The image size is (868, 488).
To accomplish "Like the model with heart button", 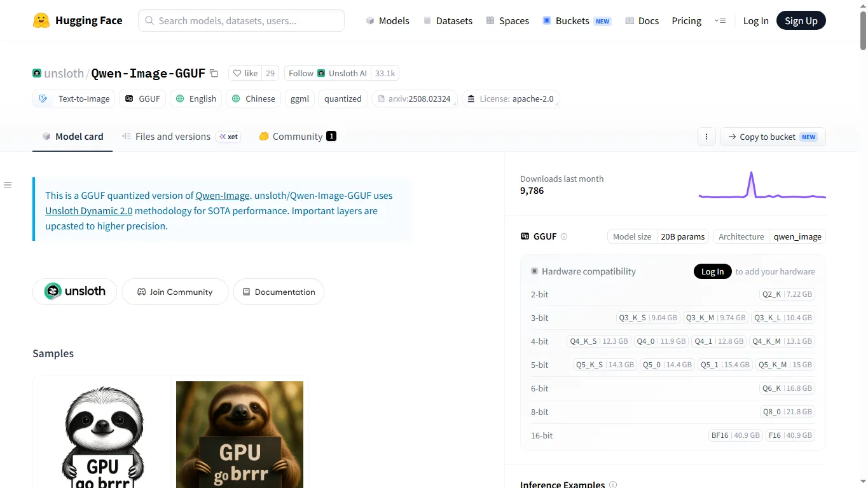I will point(245,74).
